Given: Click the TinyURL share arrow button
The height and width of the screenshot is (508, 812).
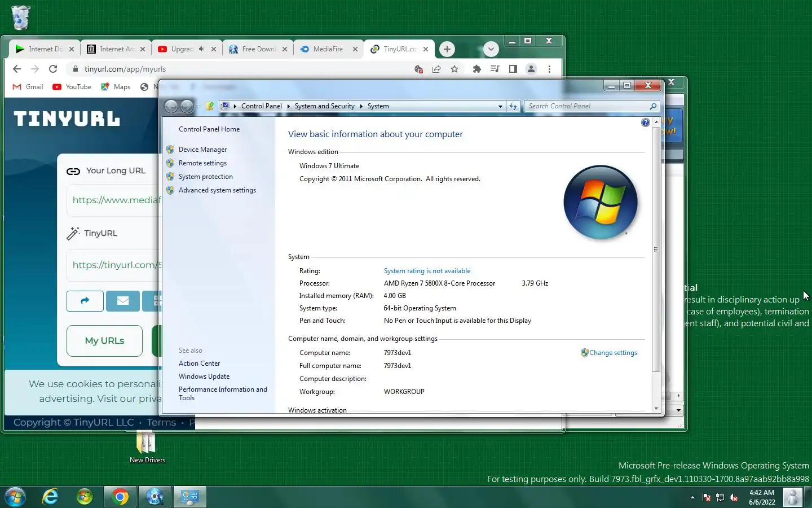Looking at the screenshot, I should tap(85, 301).
